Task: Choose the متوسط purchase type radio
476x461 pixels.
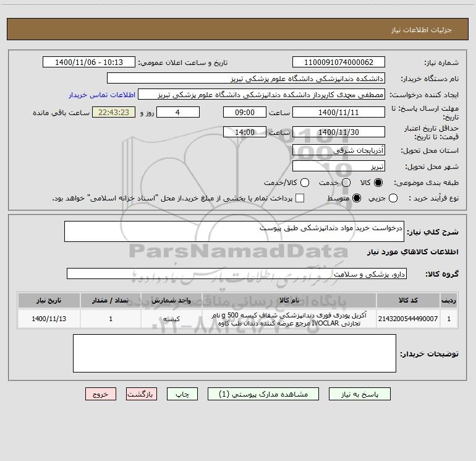Action: [357, 198]
